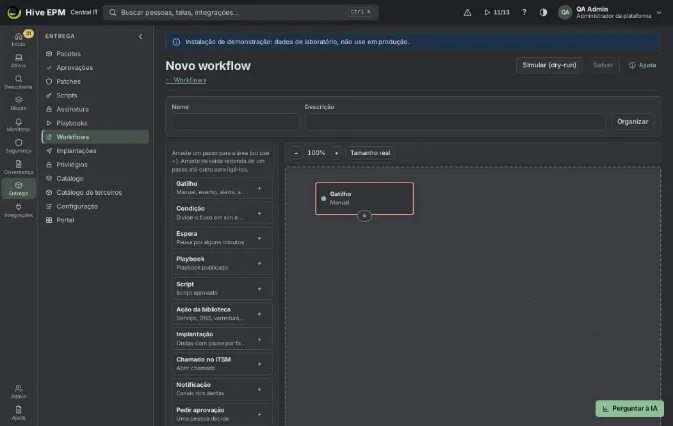Click the Tamanho real button
Viewport: 673px width, 426px height.
pyautogui.click(x=370, y=153)
